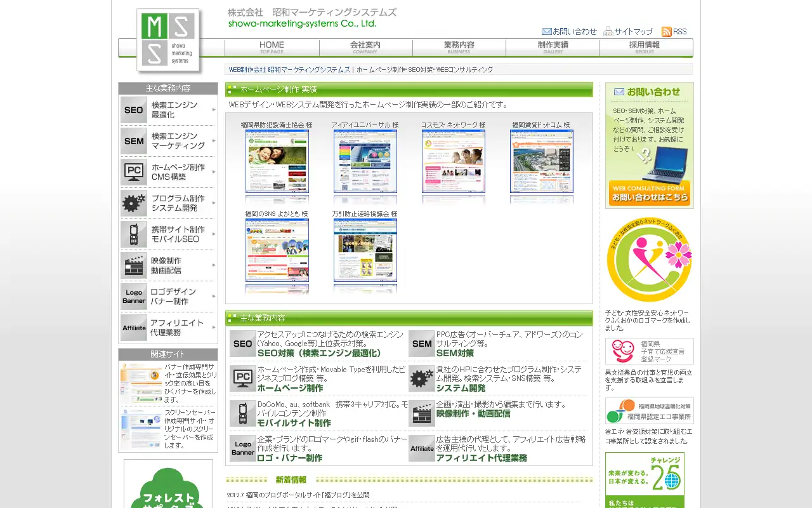
Task: Click the お問い合わせはこちら orange button
Action: [x=650, y=194]
